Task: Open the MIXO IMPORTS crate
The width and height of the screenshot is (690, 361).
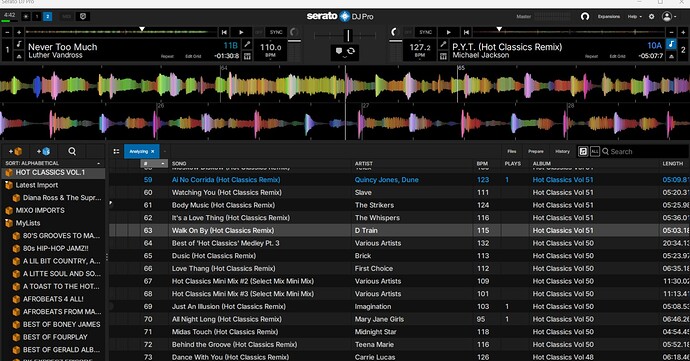Action: [40, 210]
